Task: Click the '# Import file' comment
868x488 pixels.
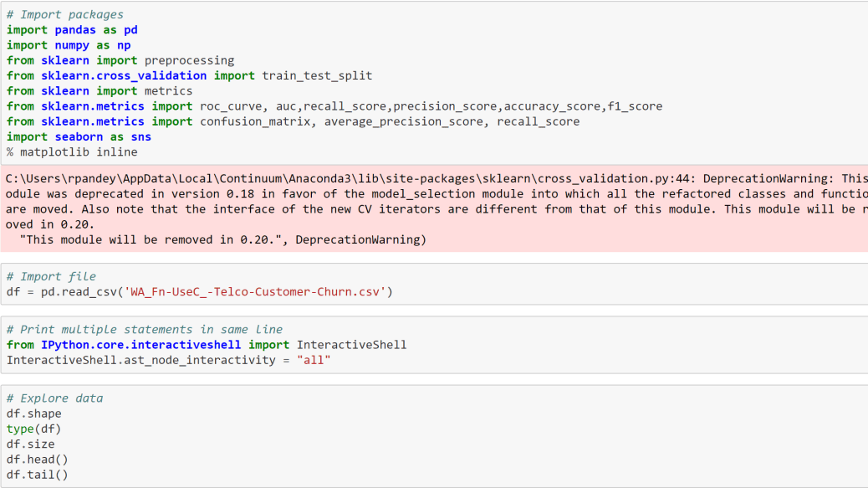Action: [x=51, y=276]
